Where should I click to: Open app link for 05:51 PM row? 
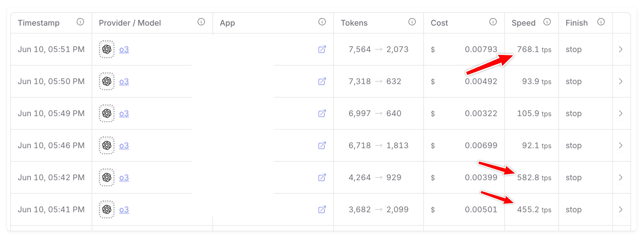322,49
